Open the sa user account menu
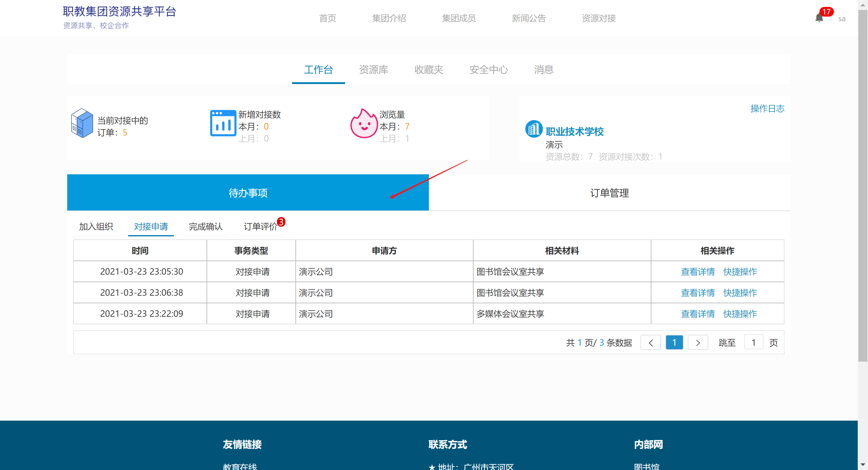The width and height of the screenshot is (868, 470). [x=841, y=19]
